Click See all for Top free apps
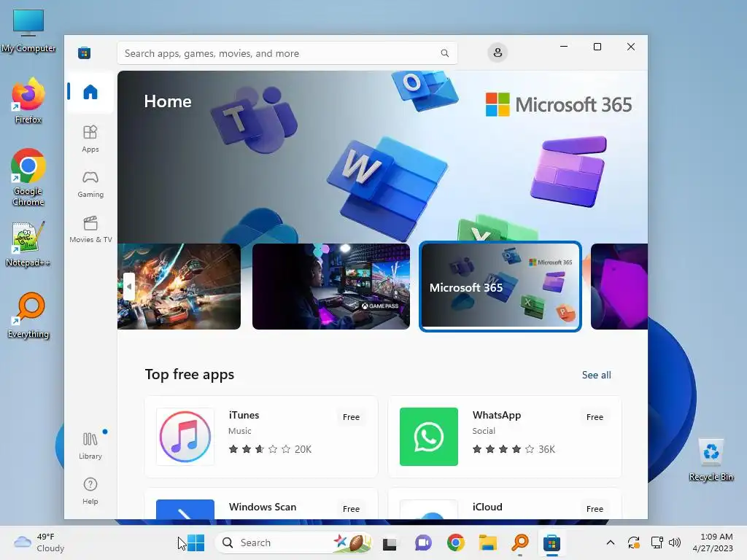The height and width of the screenshot is (560, 747). pos(597,375)
